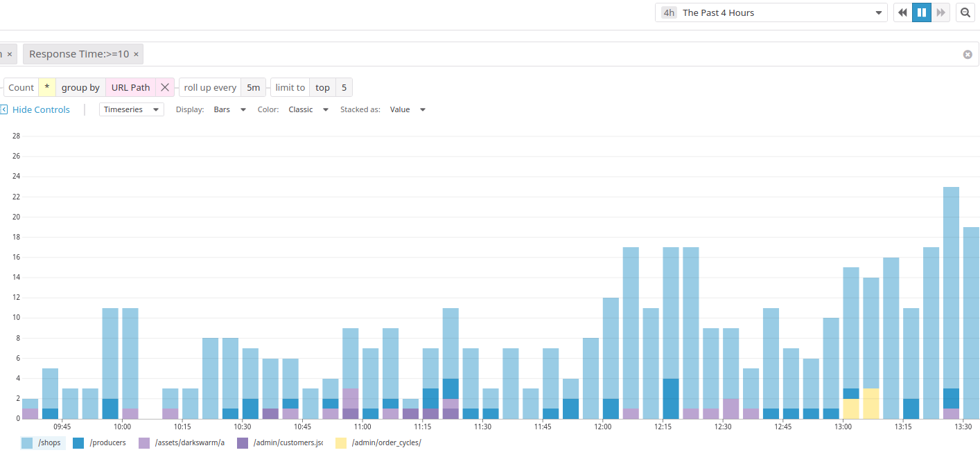Click the 09:45 axis label
Viewport: 980px width, 457px height.
click(62, 427)
